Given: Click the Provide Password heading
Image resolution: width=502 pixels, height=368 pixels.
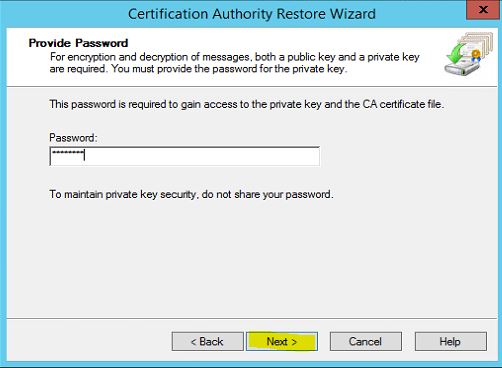Looking at the screenshot, I should point(78,43).
